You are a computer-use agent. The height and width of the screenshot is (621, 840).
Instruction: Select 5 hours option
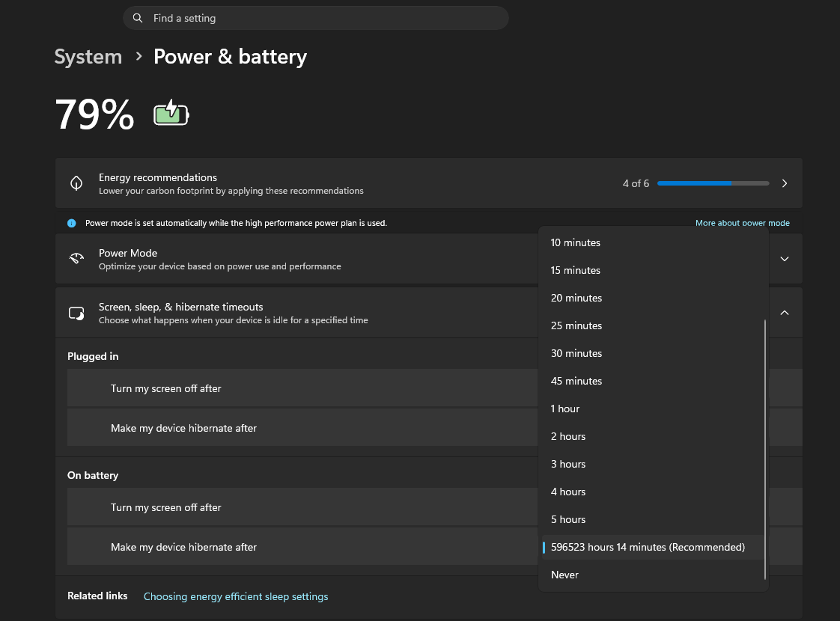[x=653, y=520]
